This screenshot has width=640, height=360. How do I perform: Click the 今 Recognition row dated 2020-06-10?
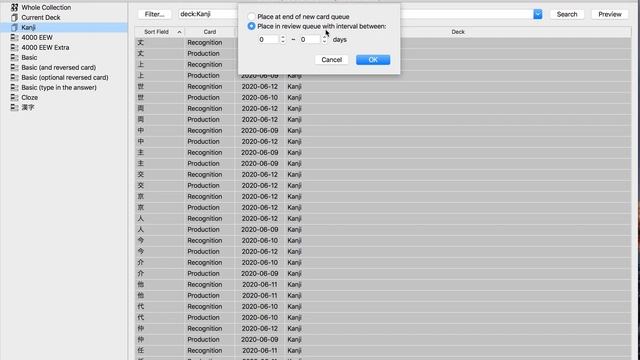point(383,240)
